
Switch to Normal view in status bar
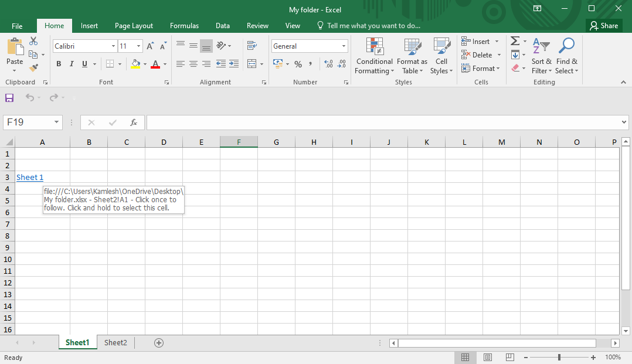click(x=465, y=357)
